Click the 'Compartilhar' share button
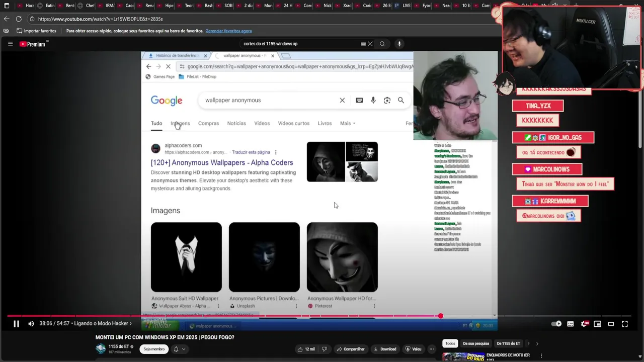This screenshot has height=362, width=644. pyautogui.click(x=350, y=349)
